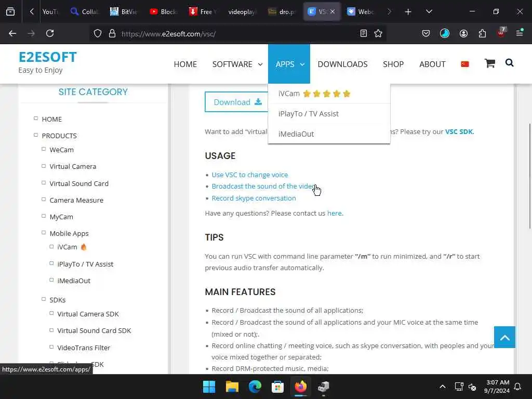List all tabs dropdown arrow
Screen dimensions: 532x399
[429, 11]
